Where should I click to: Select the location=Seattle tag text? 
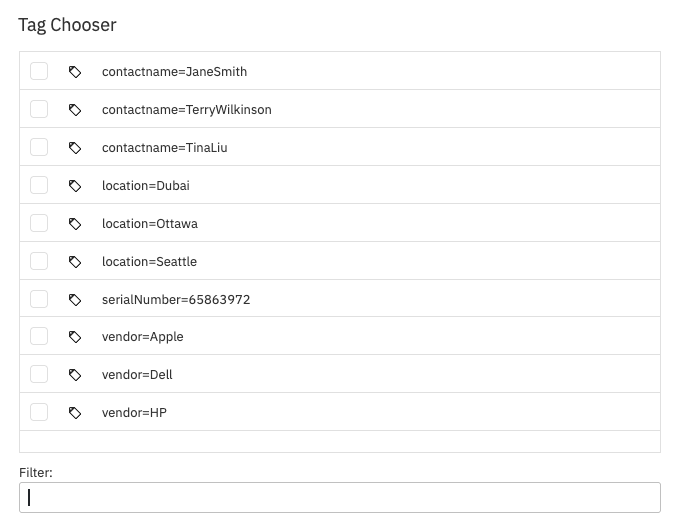pos(149,262)
